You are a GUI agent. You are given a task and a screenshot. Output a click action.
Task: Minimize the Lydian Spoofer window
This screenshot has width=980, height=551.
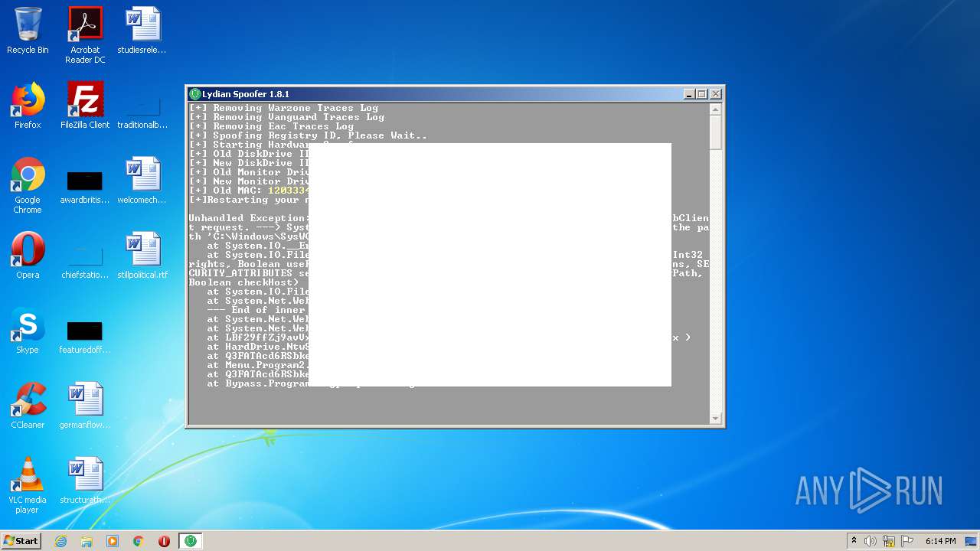click(x=689, y=94)
